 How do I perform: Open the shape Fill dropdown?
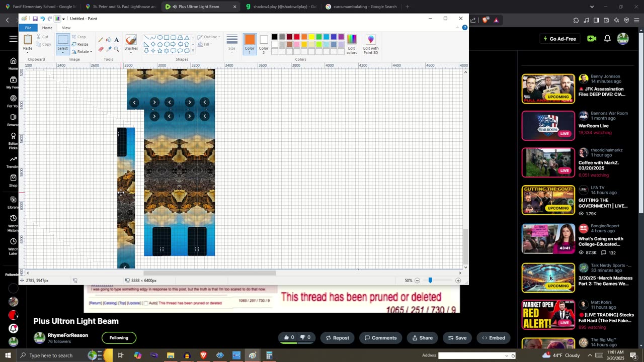pos(205,44)
